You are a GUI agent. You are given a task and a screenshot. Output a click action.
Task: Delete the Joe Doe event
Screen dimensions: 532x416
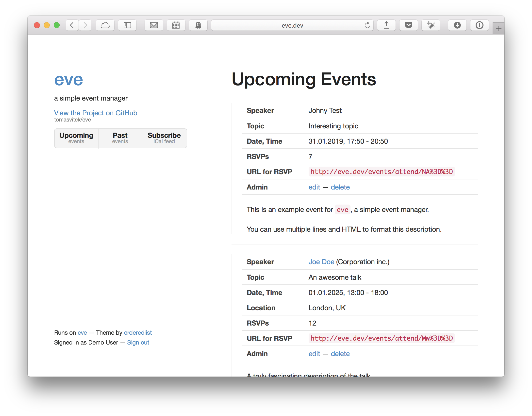point(340,354)
